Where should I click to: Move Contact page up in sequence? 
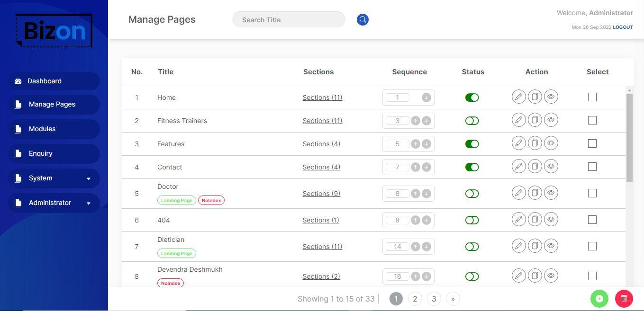point(416,167)
